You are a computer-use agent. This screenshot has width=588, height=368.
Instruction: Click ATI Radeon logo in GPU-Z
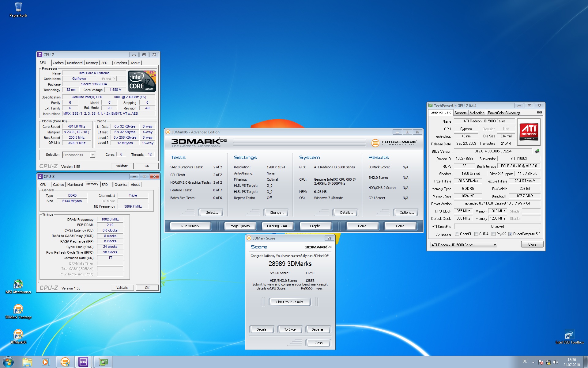tap(529, 132)
